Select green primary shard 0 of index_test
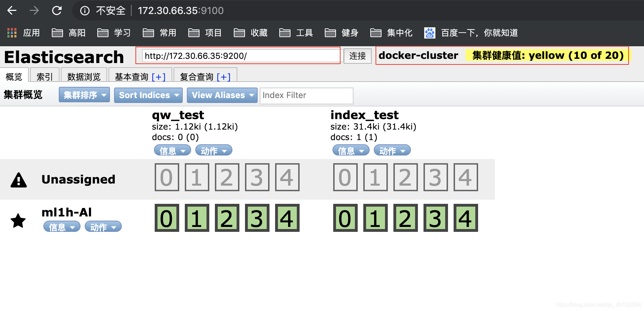The width and height of the screenshot is (644, 311). [345, 218]
